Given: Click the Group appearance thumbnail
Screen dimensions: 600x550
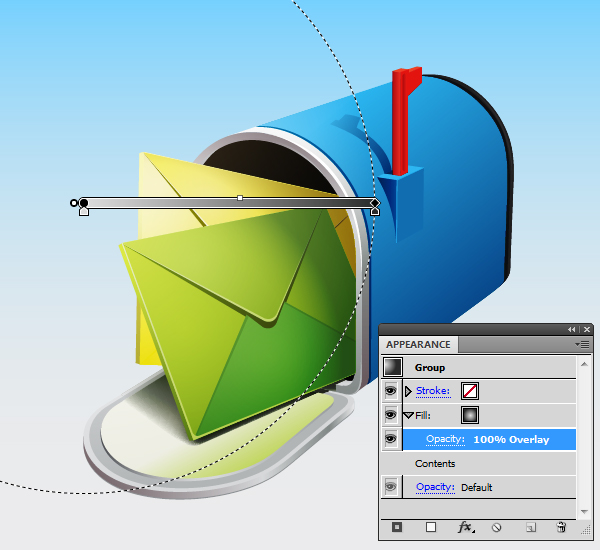Looking at the screenshot, I should pyautogui.click(x=391, y=368).
